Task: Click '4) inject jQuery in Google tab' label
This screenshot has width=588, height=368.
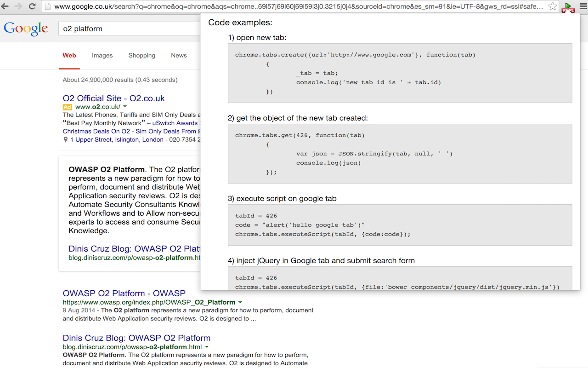Action: [321, 260]
